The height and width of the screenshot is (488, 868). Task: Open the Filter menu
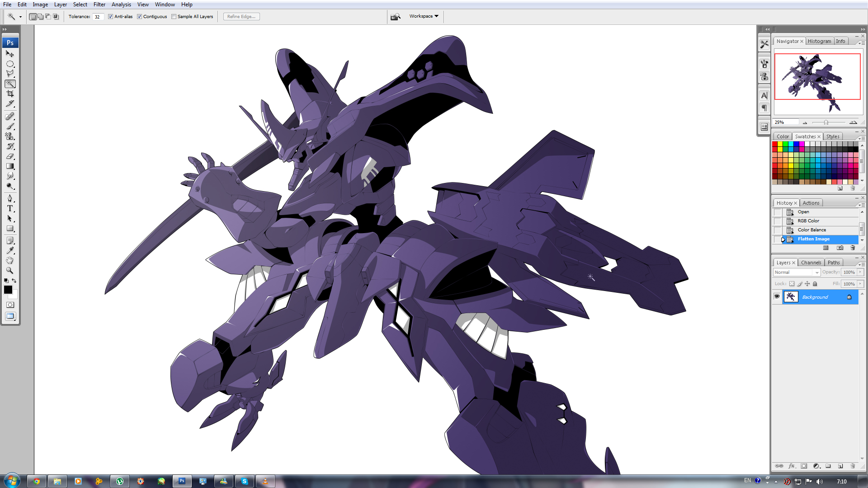coord(99,5)
